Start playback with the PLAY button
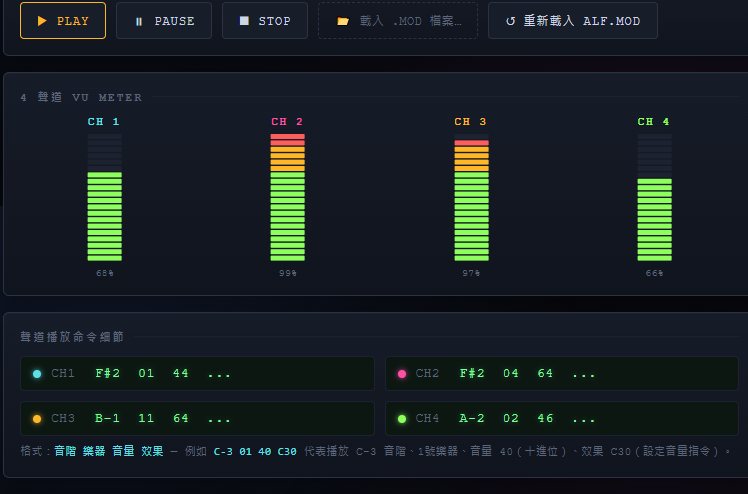 pos(63,21)
